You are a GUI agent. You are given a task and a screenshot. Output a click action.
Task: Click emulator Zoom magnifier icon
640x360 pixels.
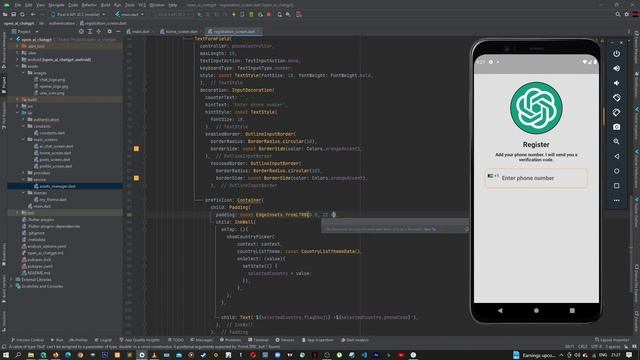pyautogui.click(x=616, y=142)
